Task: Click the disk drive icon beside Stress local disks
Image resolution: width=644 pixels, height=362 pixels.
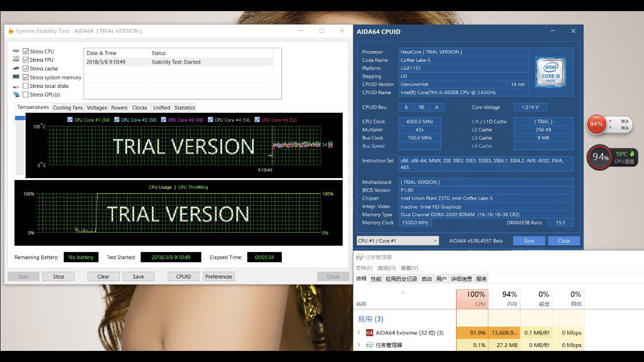Action: coord(16,86)
